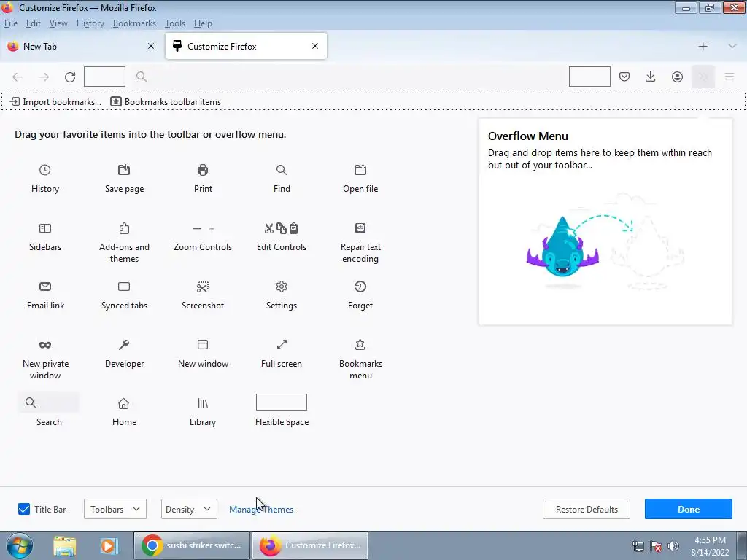Screen dimensions: 747x560
Task: Expand the Toolbars dropdown
Action: tap(115, 509)
